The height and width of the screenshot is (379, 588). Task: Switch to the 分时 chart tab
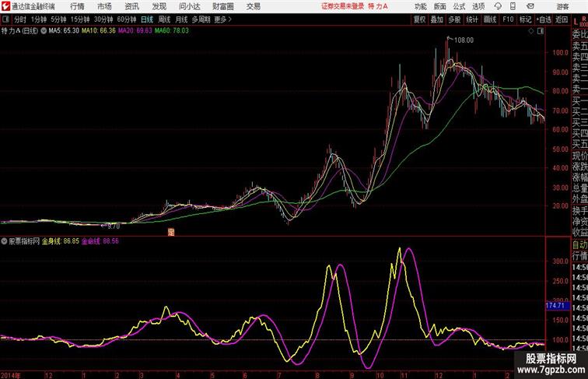[x=20, y=19]
